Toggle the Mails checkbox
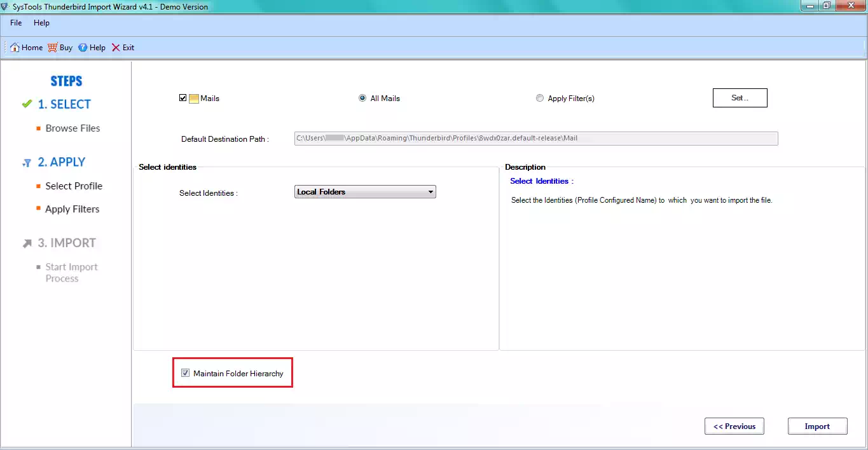The width and height of the screenshot is (868, 450). (x=183, y=99)
